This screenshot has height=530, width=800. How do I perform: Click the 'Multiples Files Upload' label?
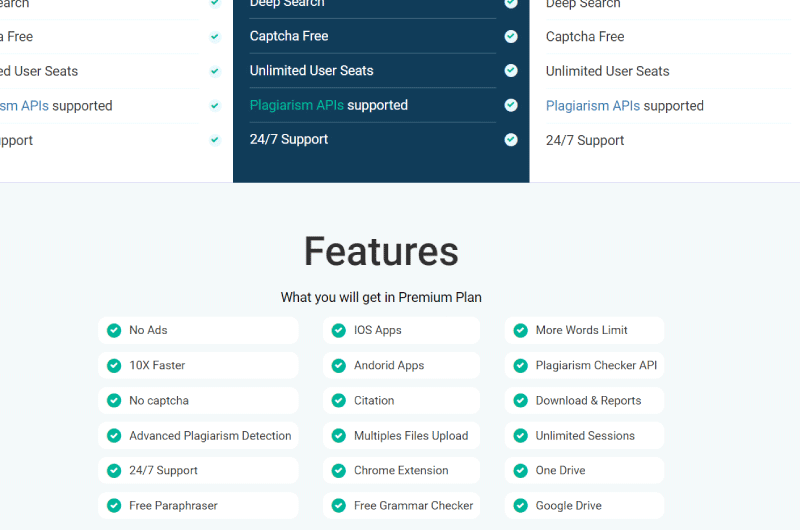[411, 436]
